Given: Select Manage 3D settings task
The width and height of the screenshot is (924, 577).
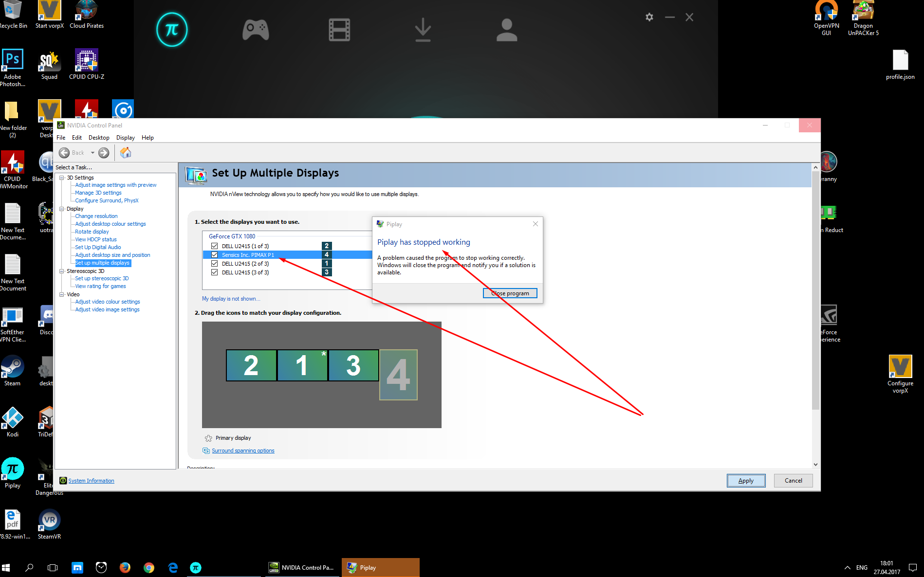Looking at the screenshot, I should (x=98, y=193).
